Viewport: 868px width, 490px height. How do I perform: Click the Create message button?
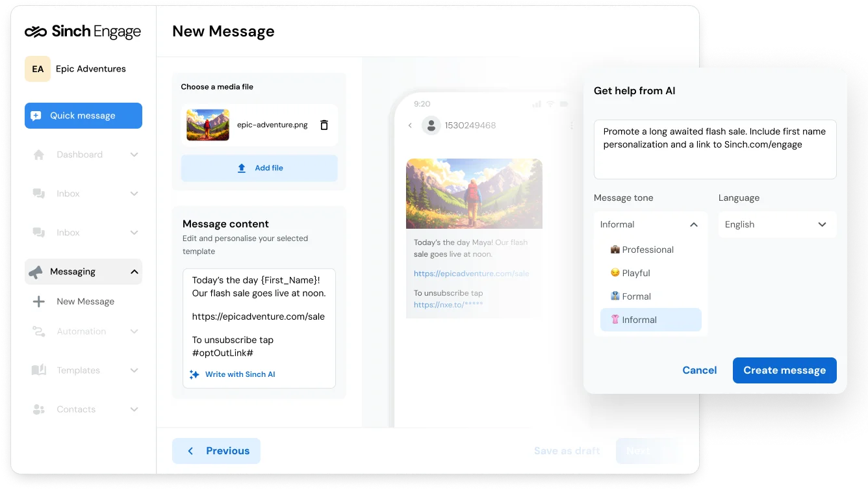[x=784, y=370]
